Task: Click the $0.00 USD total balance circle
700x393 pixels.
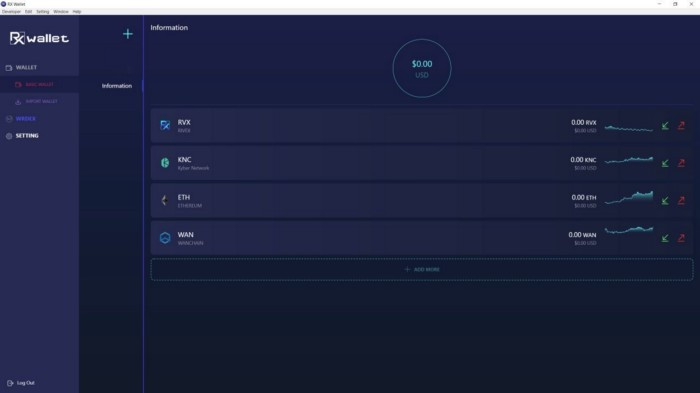Action: click(x=422, y=68)
